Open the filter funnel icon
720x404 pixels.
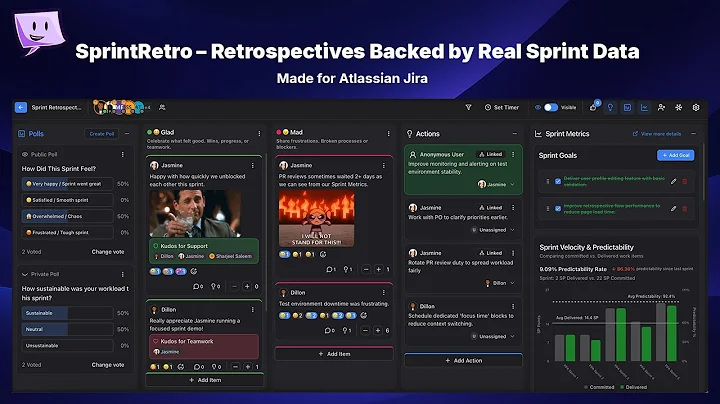pos(468,107)
